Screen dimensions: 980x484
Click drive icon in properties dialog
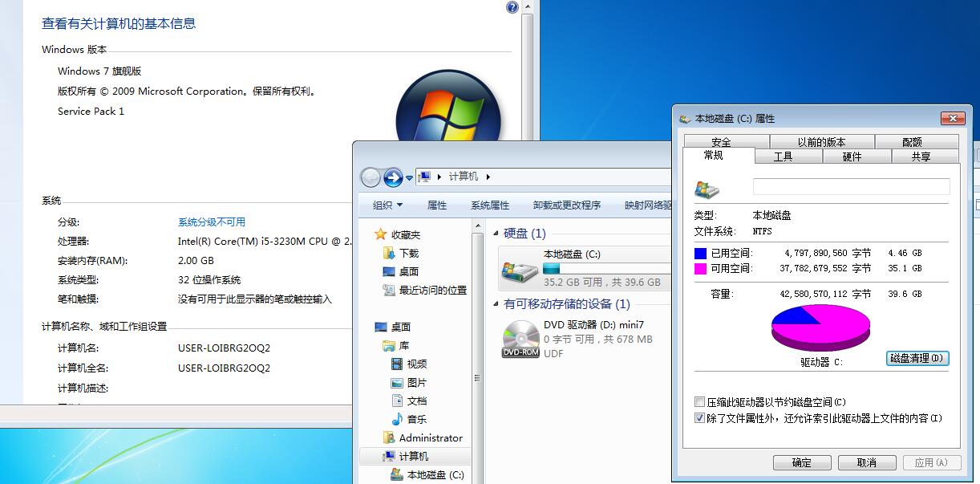tap(707, 189)
